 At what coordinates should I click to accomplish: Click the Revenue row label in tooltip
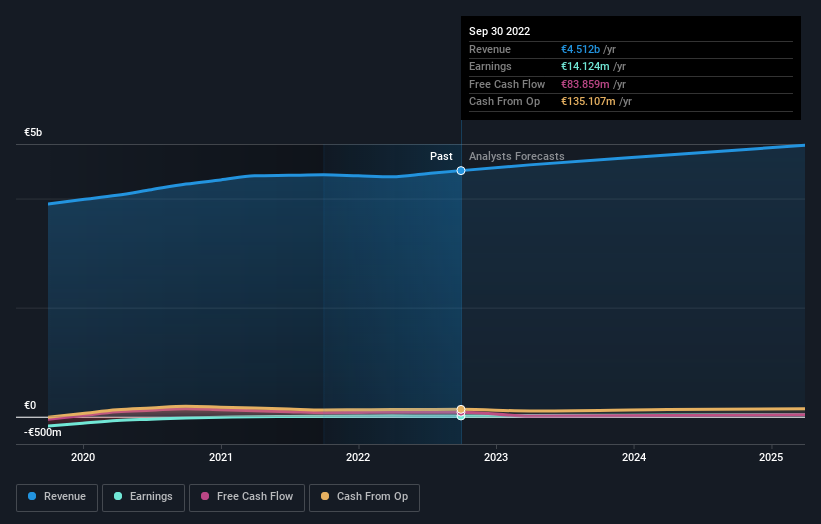point(490,49)
